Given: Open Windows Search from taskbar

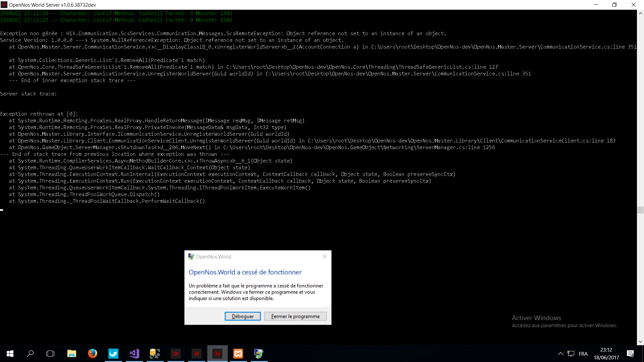Looking at the screenshot, I should 30,354.
